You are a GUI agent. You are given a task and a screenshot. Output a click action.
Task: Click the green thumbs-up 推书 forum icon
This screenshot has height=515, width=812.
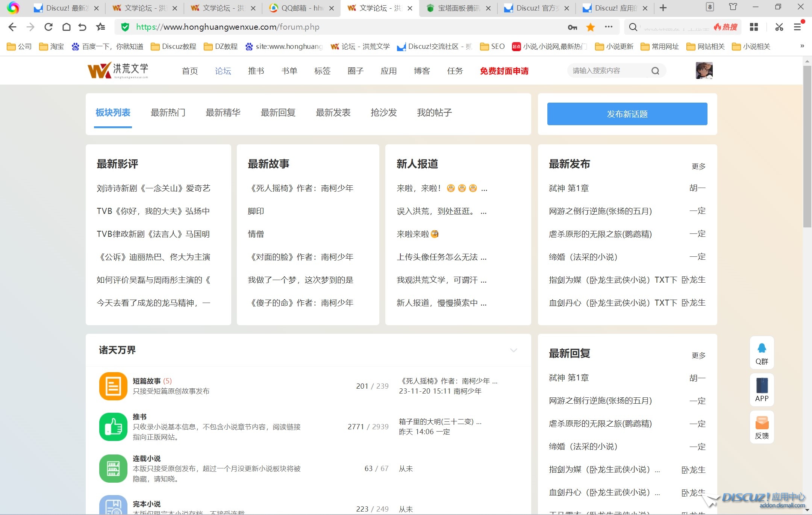tap(113, 427)
